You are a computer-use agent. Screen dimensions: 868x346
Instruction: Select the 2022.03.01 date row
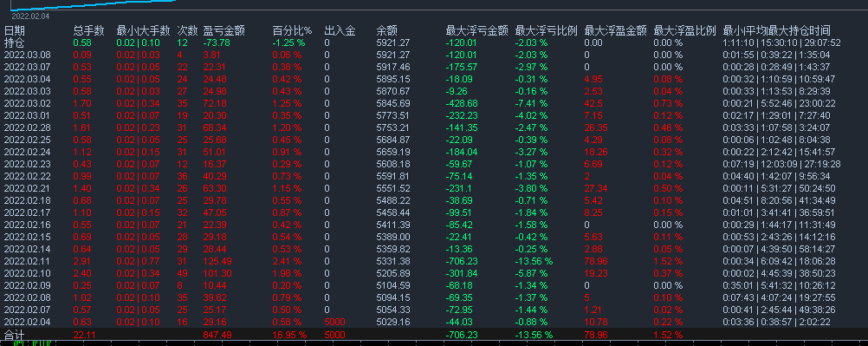click(x=27, y=115)
